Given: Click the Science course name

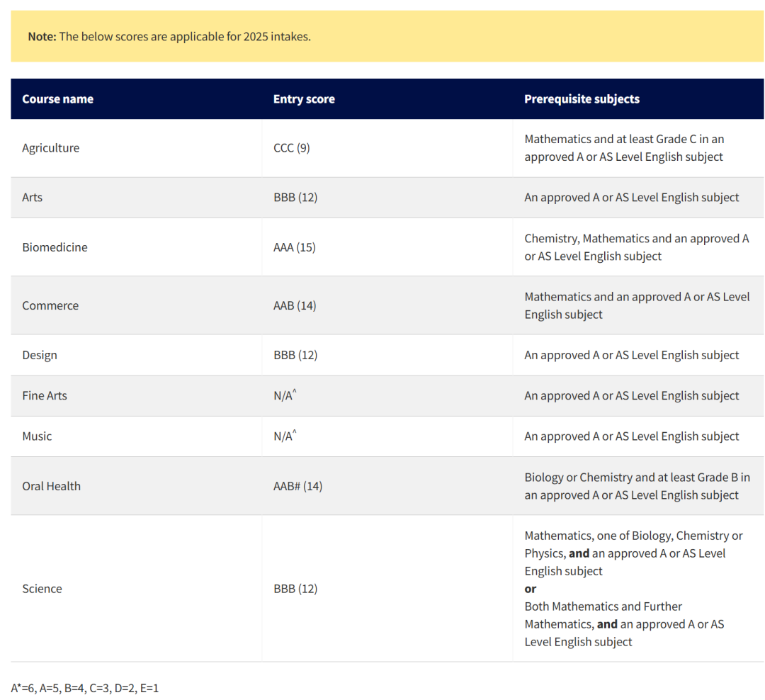Looking at the screenshot, I should (42, 589).
